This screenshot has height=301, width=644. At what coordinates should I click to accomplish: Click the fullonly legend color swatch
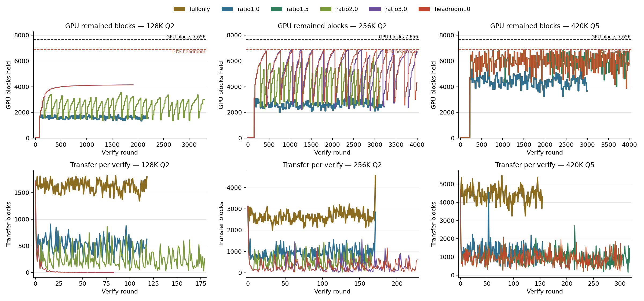pyautogui.click(x=179, y=9)
